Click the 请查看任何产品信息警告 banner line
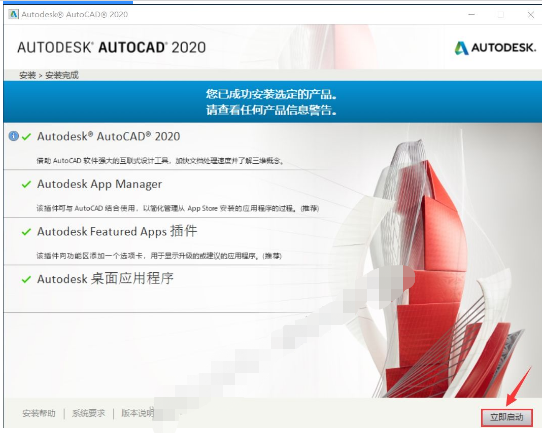 272,110
